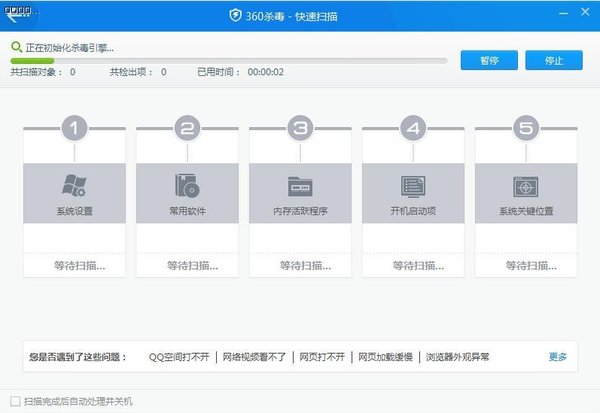Click the green magnifier scan icon

tap(16, 47)
